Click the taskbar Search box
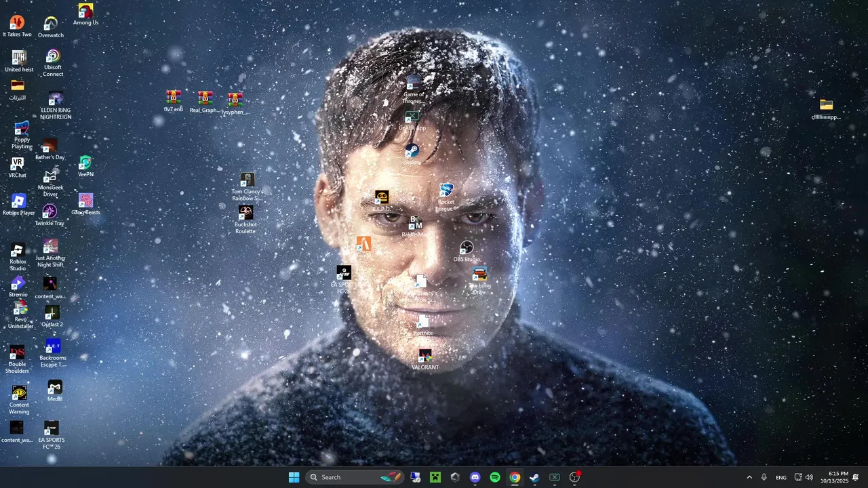This screenshot has height=488, width=868. pyautogui.click(x=355, y=477)
